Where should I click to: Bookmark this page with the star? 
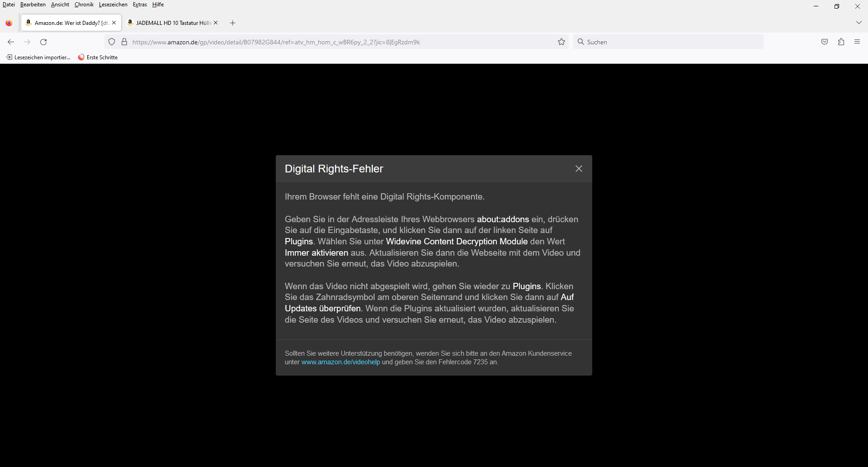pyautogui.click(x=561, y=42)
